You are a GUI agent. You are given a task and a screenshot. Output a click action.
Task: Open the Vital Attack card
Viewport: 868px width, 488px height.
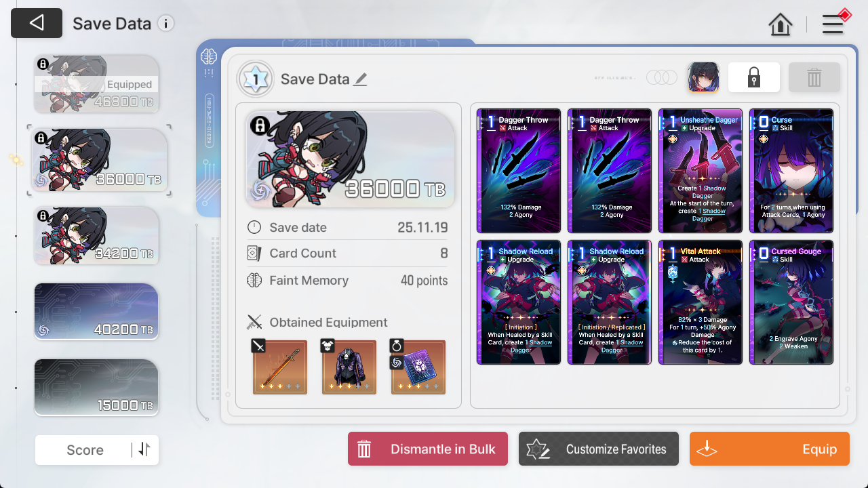pos(701,302)
